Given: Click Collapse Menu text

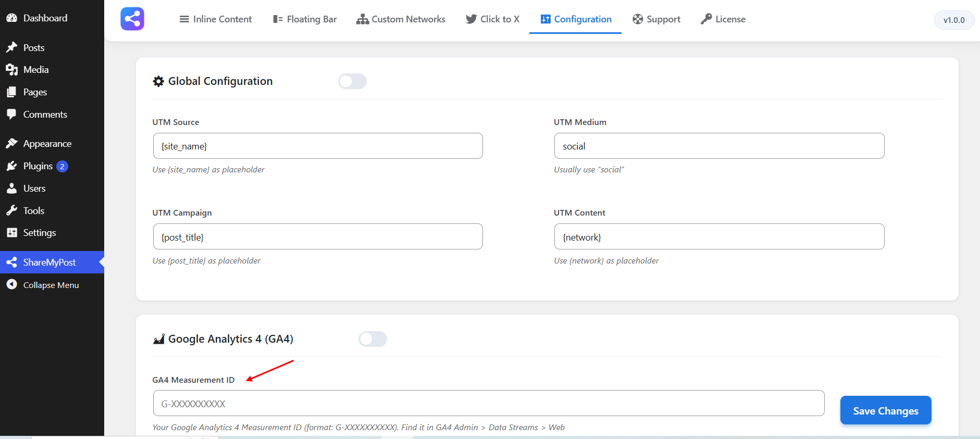Looking at the screenshot, I should [x=51, y=285].
